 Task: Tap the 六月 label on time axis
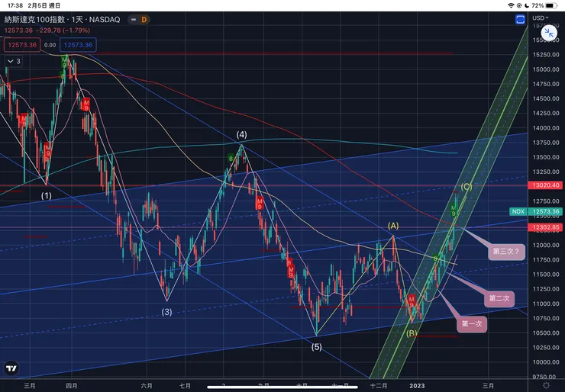(x=147, y=386)
